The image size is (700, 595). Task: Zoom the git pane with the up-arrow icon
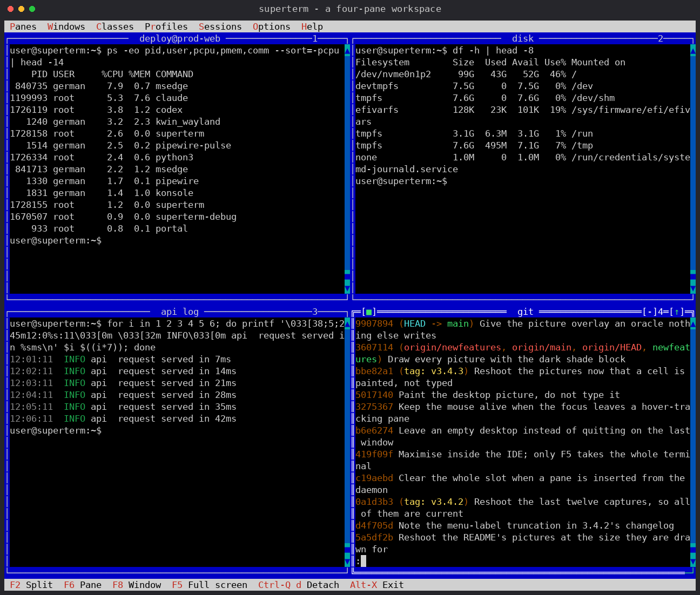click(x=677, y=312)
